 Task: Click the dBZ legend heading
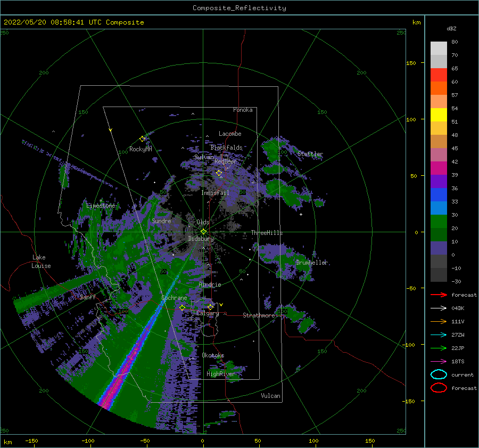(x=451, y=28)
